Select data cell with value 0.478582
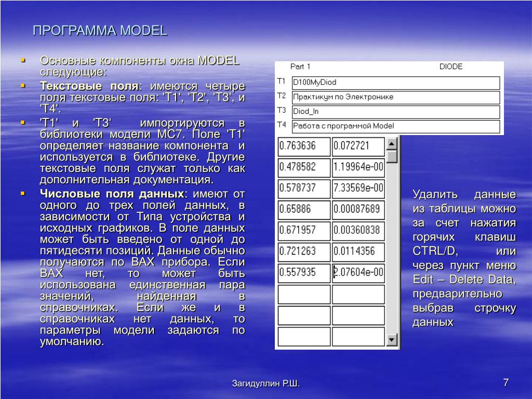 coord(304,167)
